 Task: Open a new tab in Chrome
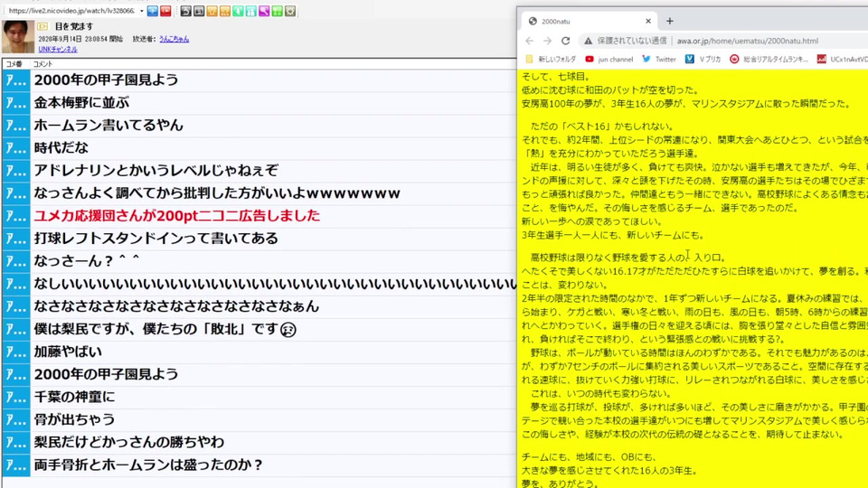(670, 21)
